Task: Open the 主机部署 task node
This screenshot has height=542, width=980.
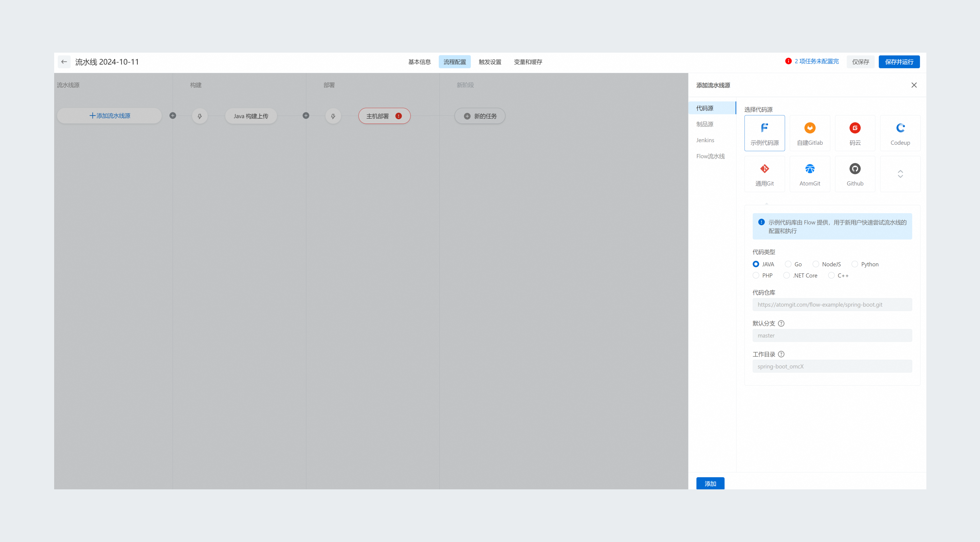Action: 384,116
